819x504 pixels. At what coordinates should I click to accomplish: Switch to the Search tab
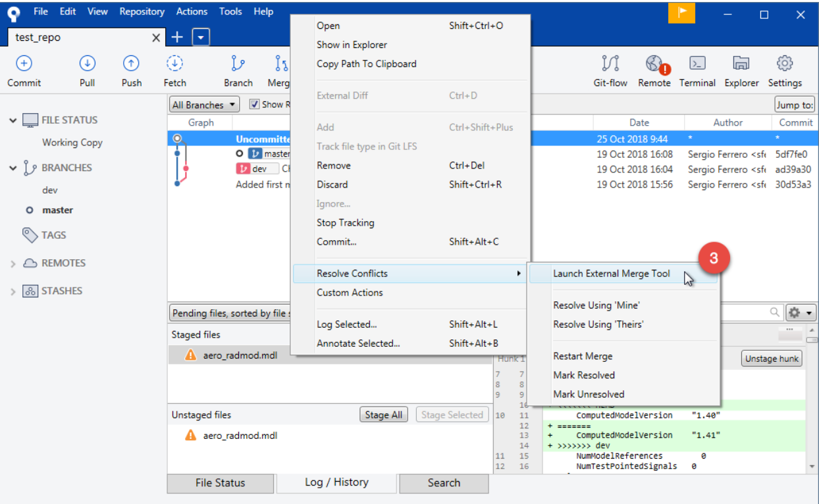pyautogui.click(x=444, y=483)
